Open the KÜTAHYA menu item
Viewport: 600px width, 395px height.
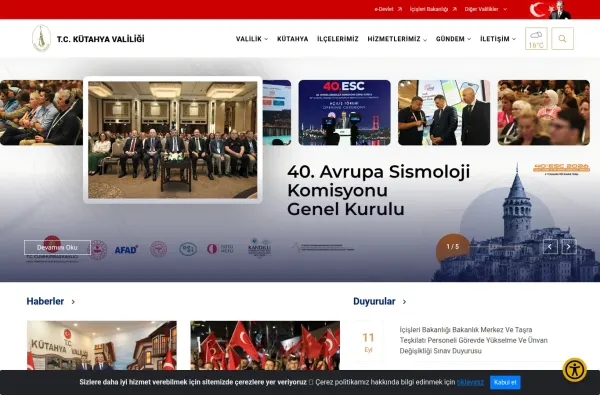click(293, 39)
